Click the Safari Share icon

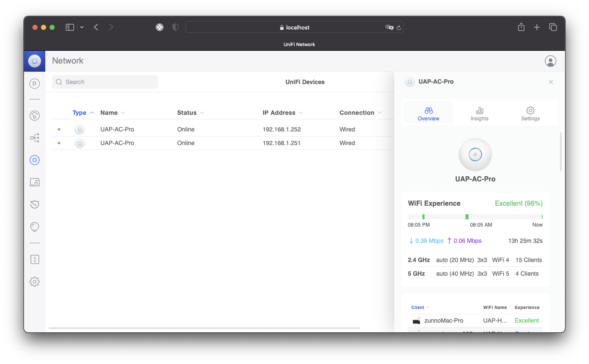521,27
